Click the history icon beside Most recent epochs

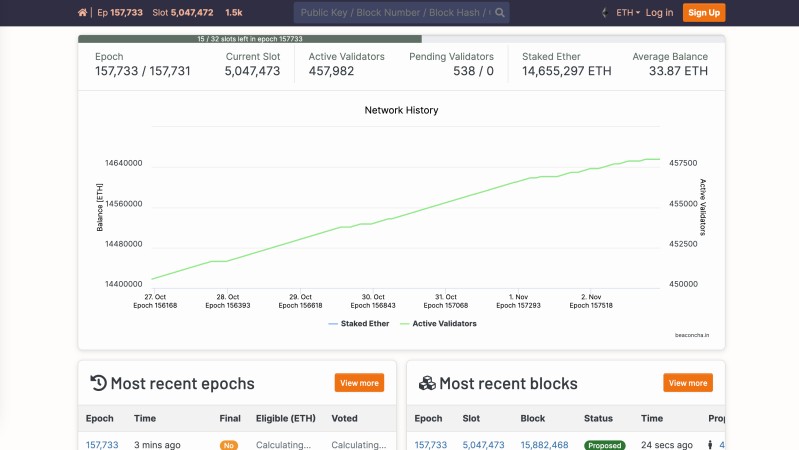(x=98, y=383)
